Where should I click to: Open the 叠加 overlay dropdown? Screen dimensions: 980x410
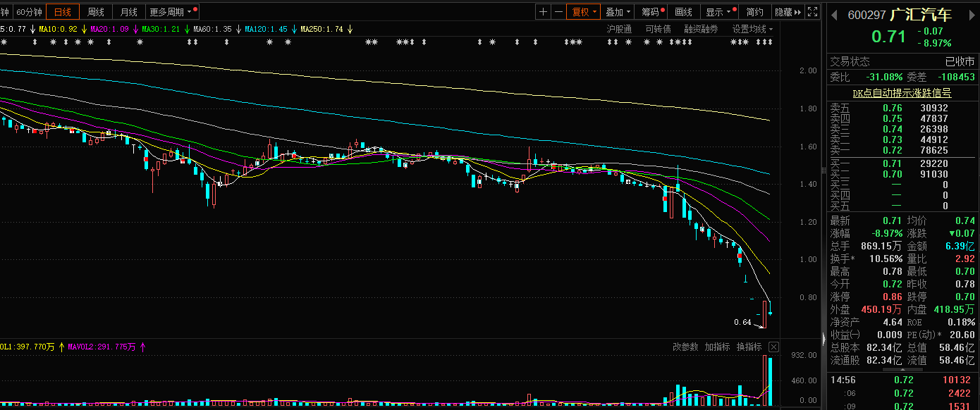tap(618, 12)
